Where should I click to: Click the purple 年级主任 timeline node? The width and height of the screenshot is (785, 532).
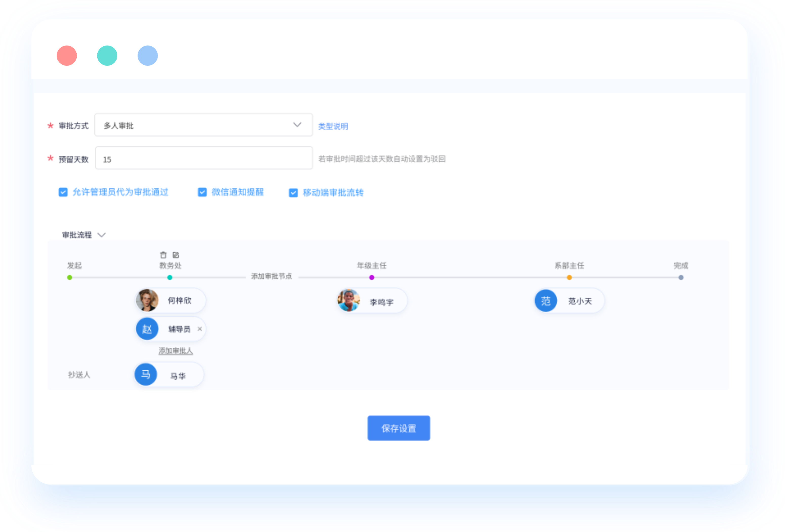pos(372,277)
